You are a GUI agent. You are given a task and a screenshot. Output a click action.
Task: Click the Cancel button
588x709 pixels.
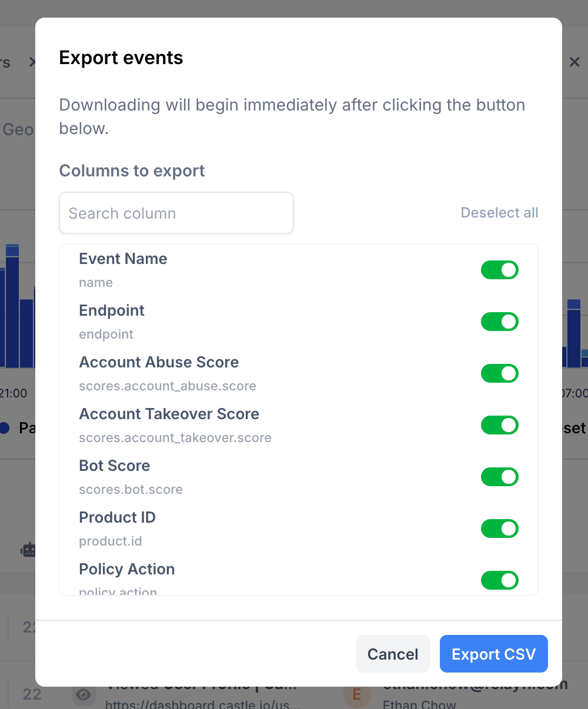[x=392, y=654]
